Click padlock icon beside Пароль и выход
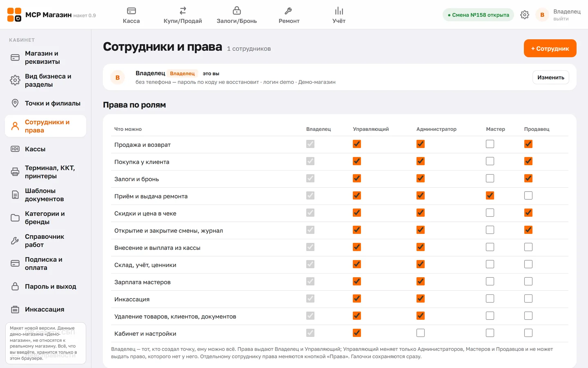The height and width of the screenshot is (368, 588). (x=15, y=287)
